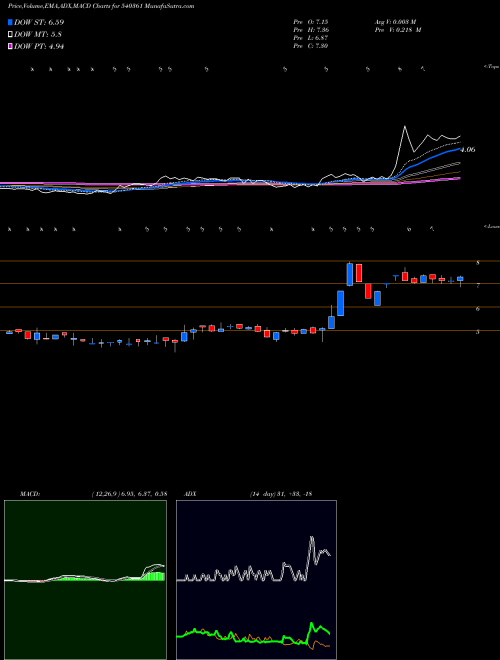Click the green MACD histogram bars
This screenshot has height=660, width=500.
click(153, 576)
